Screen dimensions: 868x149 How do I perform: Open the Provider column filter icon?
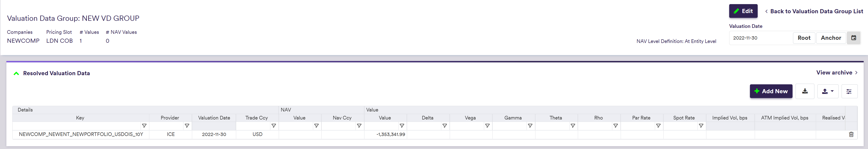187,126
